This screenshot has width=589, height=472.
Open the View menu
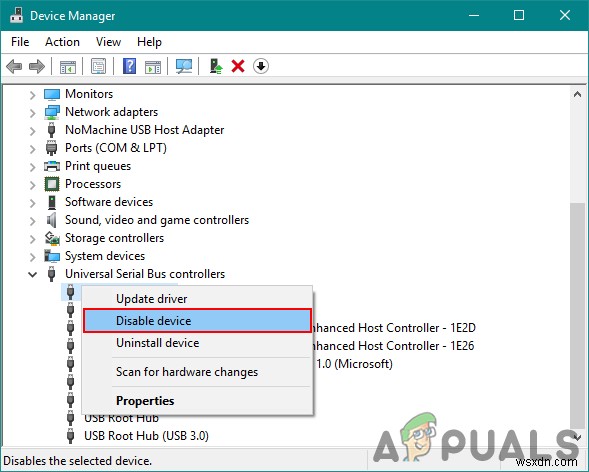point(108,42)
